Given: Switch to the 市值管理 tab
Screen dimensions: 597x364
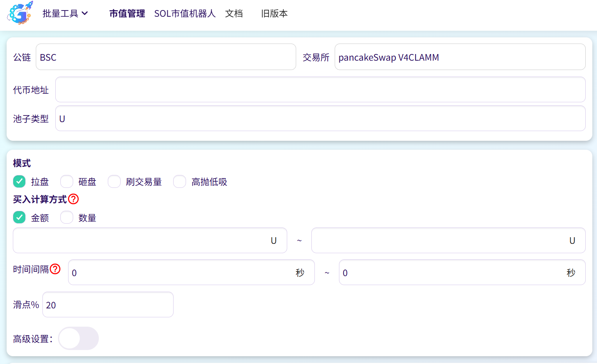Looking at the screenshot, I should (127, 14).
